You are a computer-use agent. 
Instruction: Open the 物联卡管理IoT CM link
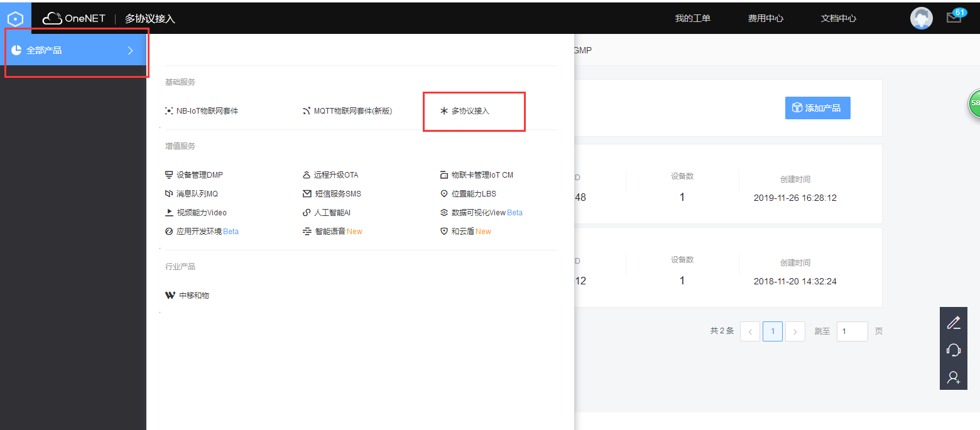pyautogui.click(x=482, y=175)
